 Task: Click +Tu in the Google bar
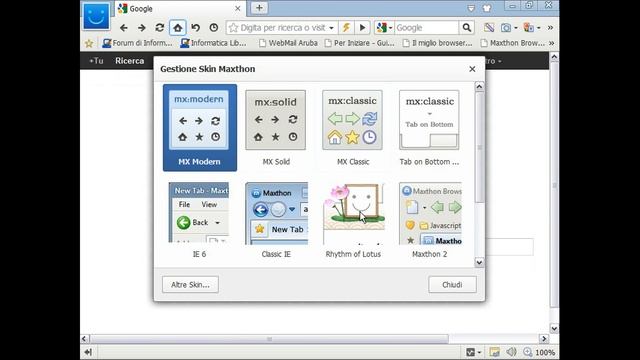click(x=96, y=61)
